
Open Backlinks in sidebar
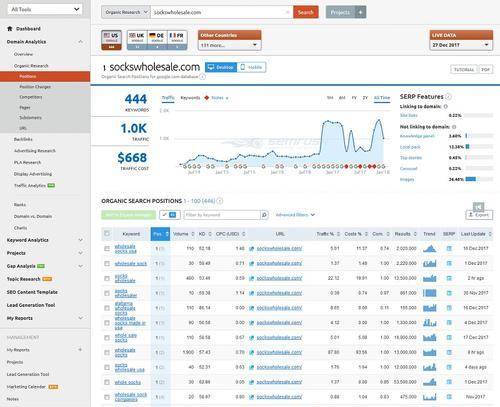click(x=23, y=139)
